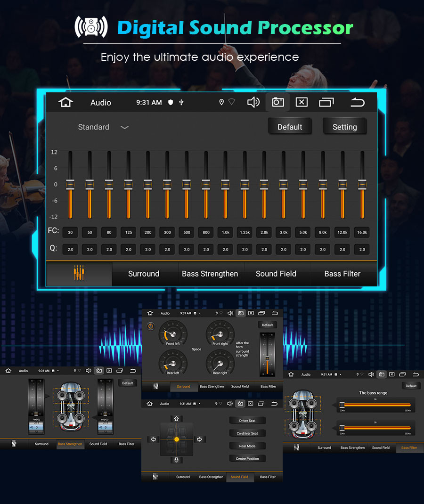Viewport: 424px width, 504px height.
Task: Switch to the Bass Strengthen tab in main screen
Action: coord(210,274)
